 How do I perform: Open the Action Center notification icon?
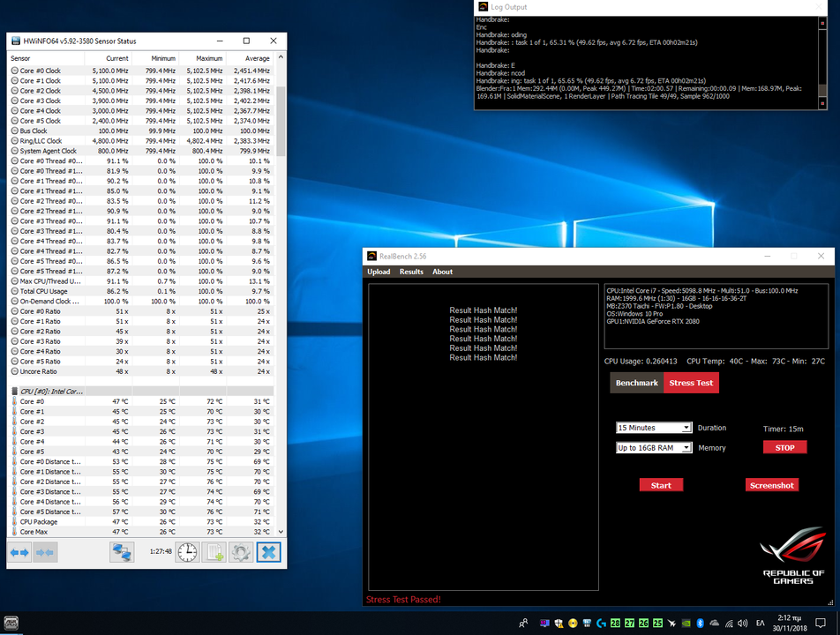[821, 624]
